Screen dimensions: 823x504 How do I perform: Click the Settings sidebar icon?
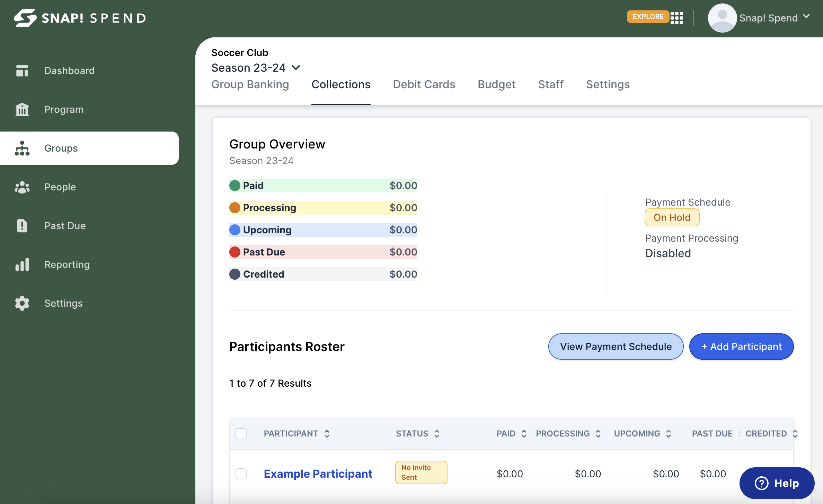pyautogui.click(x=21, y=303)
